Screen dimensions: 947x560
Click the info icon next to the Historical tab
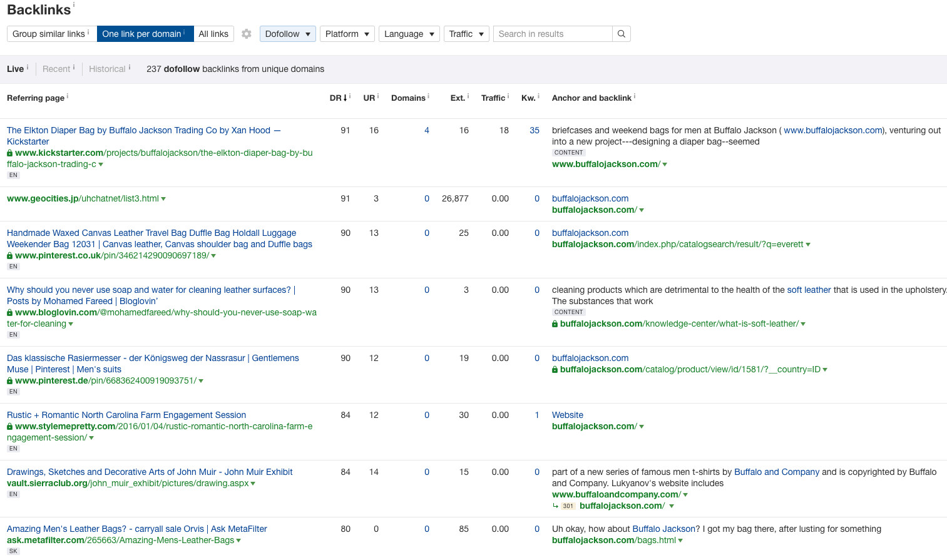(x=130, y=67)
